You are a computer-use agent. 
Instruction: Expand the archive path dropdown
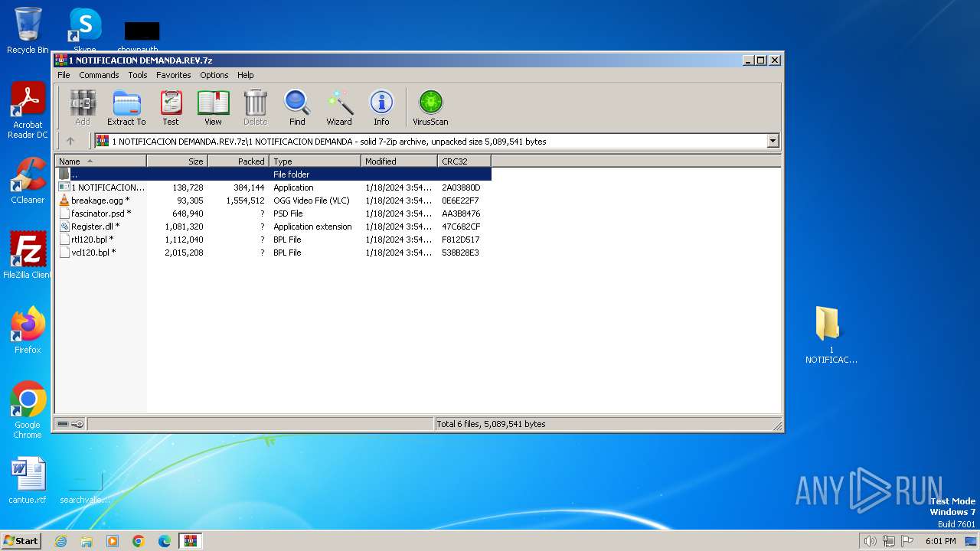click(x=773, y=141)
